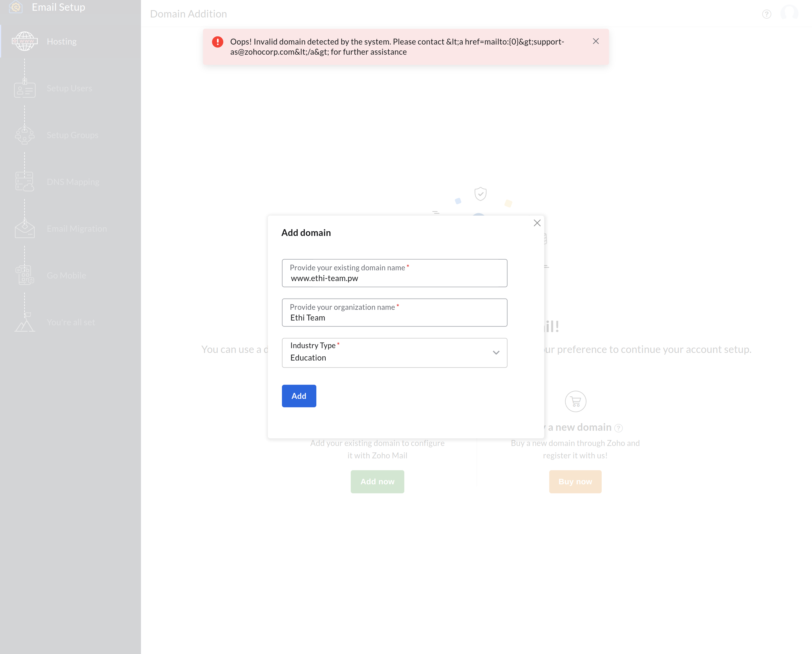The height and width of the screenshot is (654, 812).
Task: Click the Education value in Industry Type
Action: [308, 358]
